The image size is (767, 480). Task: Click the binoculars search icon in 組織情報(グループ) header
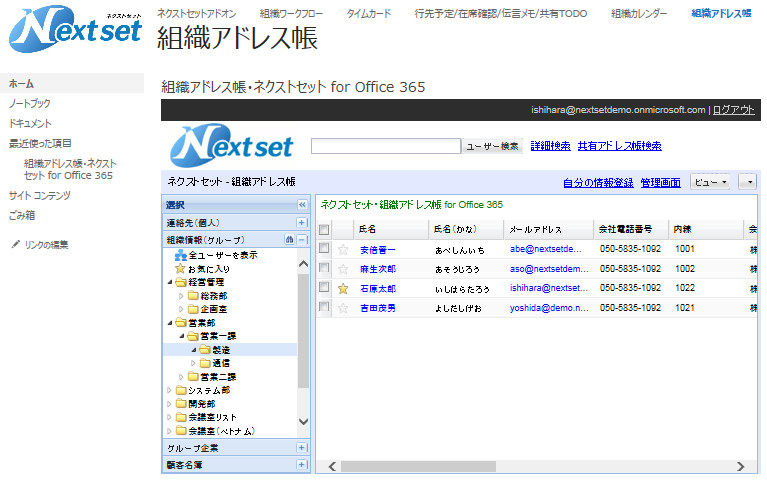(x=290, y=240)
